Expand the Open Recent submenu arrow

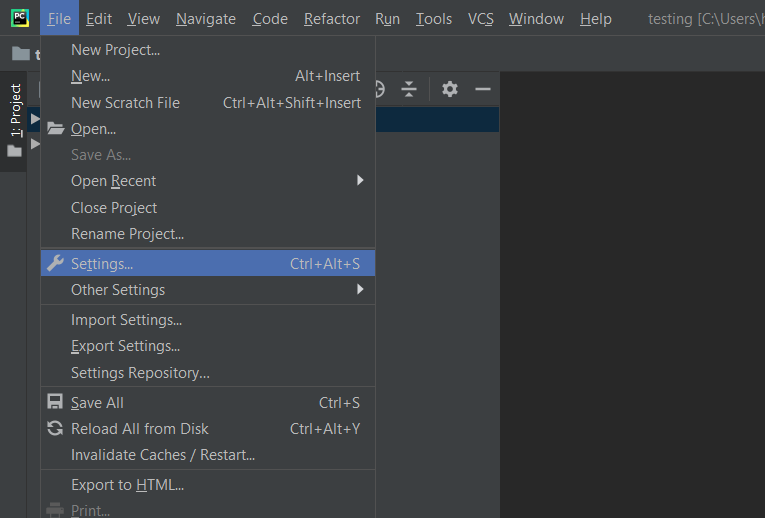[360, 181]
